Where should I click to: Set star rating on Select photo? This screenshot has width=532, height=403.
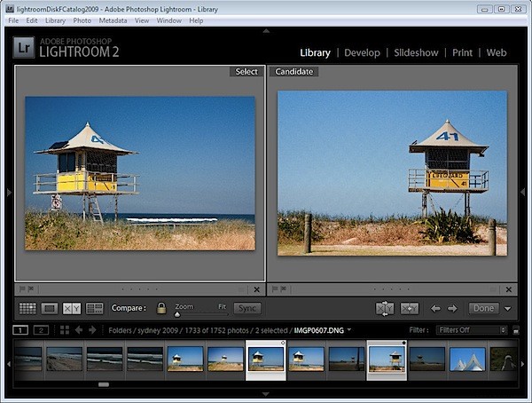tap(139, 289)
